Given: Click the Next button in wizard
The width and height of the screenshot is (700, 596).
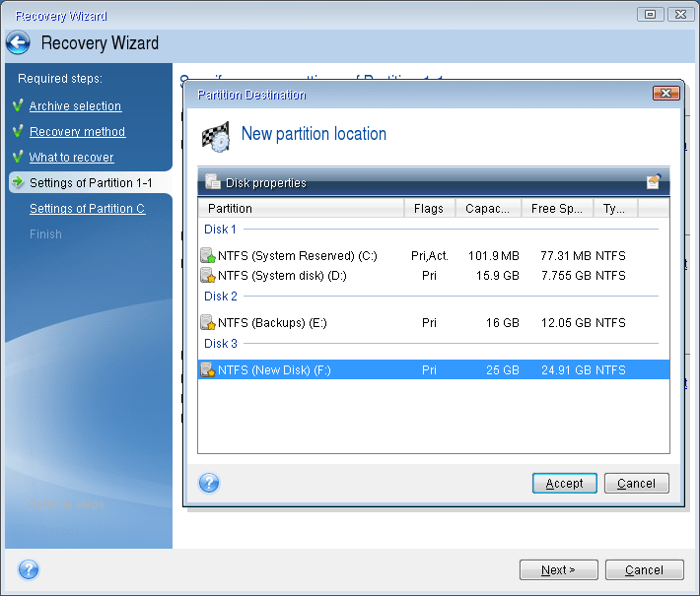Looking at the screenshot, I should coord(557,569).
